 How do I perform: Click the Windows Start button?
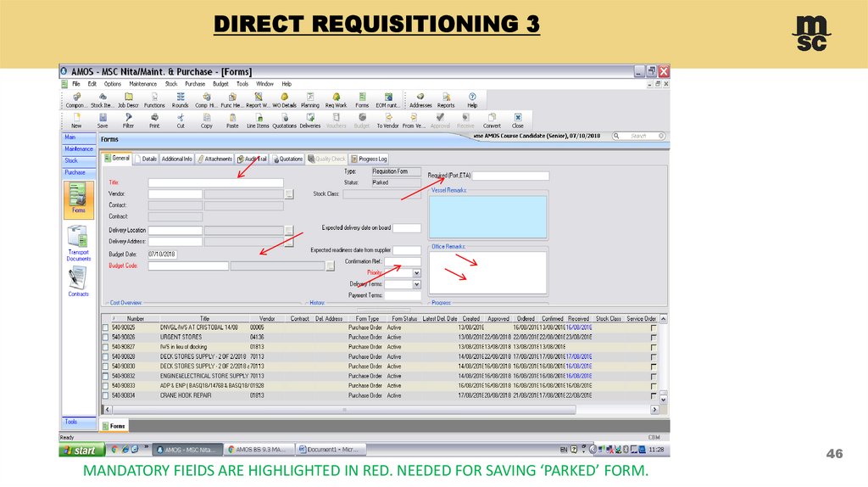[x=82, y=450]
